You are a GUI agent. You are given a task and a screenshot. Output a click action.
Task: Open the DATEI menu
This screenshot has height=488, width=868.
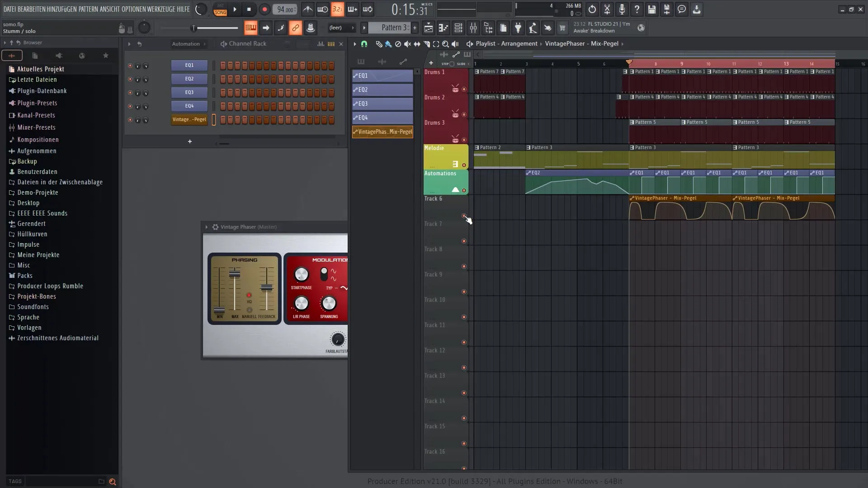[x=9, y=9]
